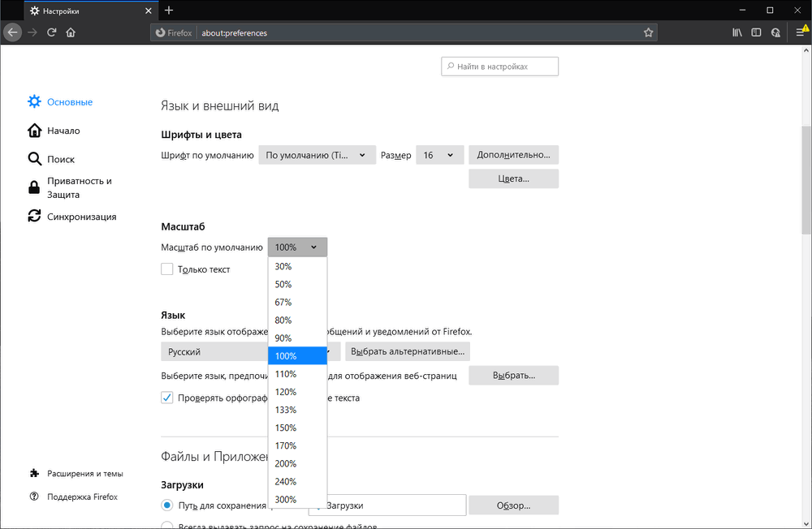Enable the Только текст checkbox
The image size is (812, 529).
tap(166, 269)
